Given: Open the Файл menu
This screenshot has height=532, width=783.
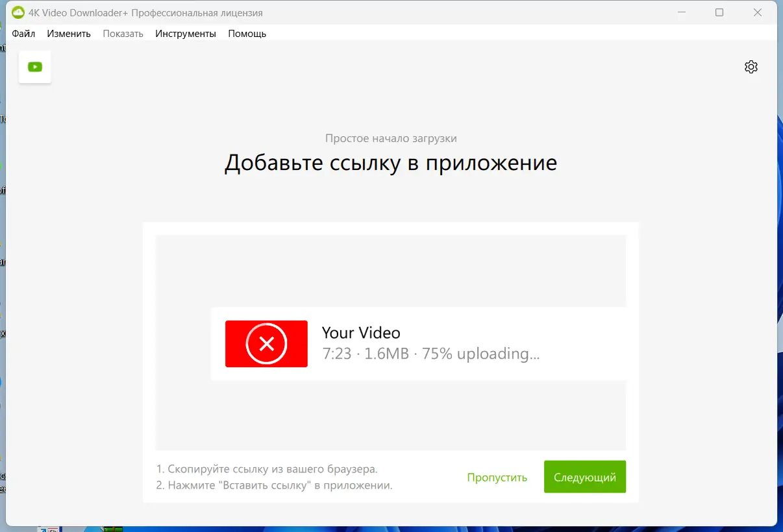Looking at the screenshot, I should [23, 34].
